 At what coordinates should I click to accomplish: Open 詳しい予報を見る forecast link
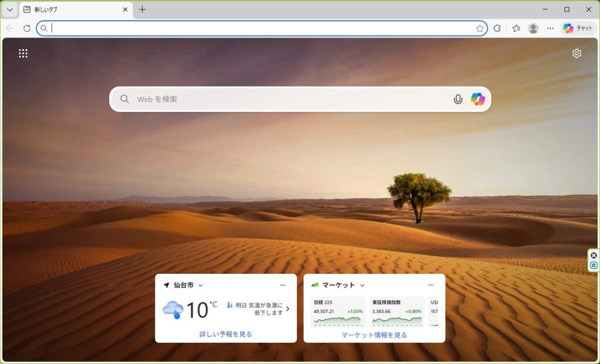[x=226, y=334]
